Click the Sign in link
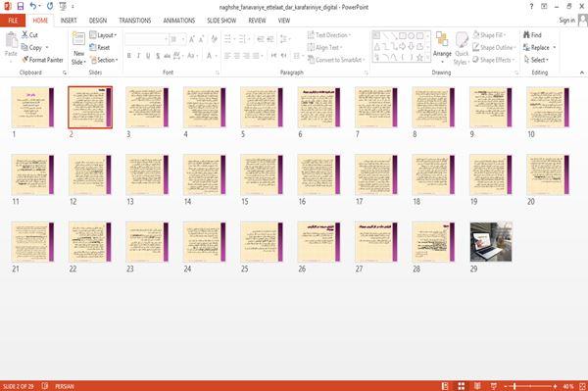 pyautogui.click(x=566, y=21)
